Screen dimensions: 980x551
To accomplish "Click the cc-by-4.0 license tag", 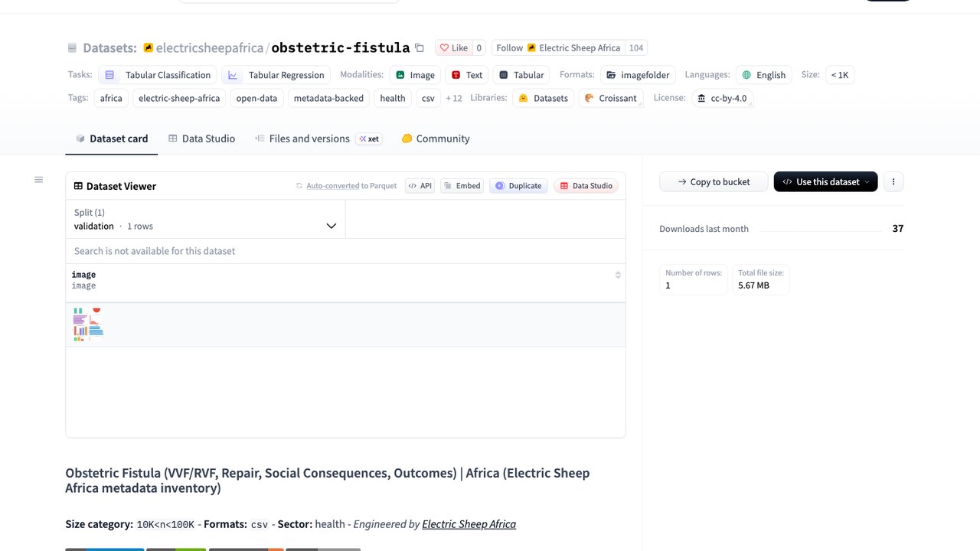I will [x=722, y=98].
